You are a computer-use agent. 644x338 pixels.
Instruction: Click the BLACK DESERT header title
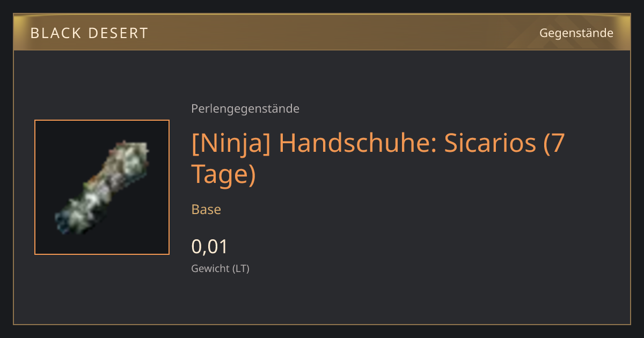click(89, 33)
